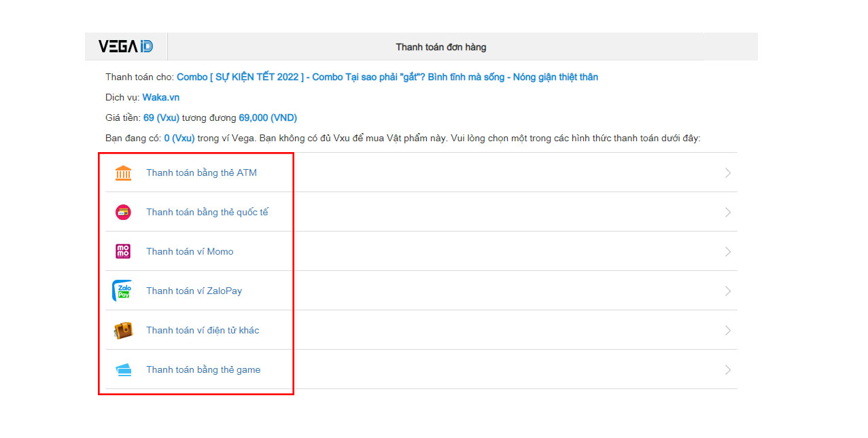Open ZaloPay payment arrow on right
Viewport: 868px width, 438px height.
coord(728,291)
